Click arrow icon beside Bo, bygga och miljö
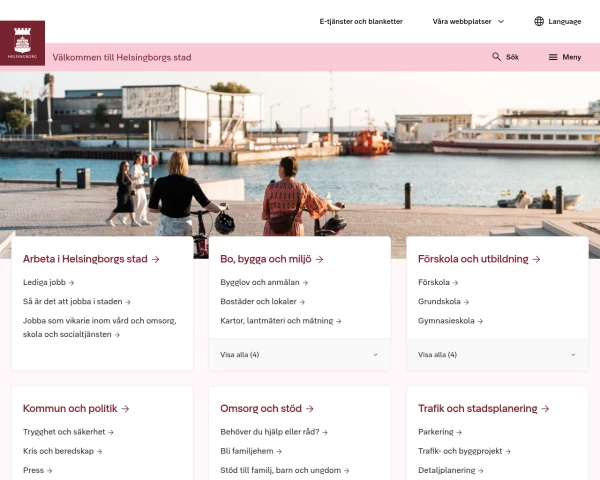This screenshot has width=600, height=480. (320, 260)
